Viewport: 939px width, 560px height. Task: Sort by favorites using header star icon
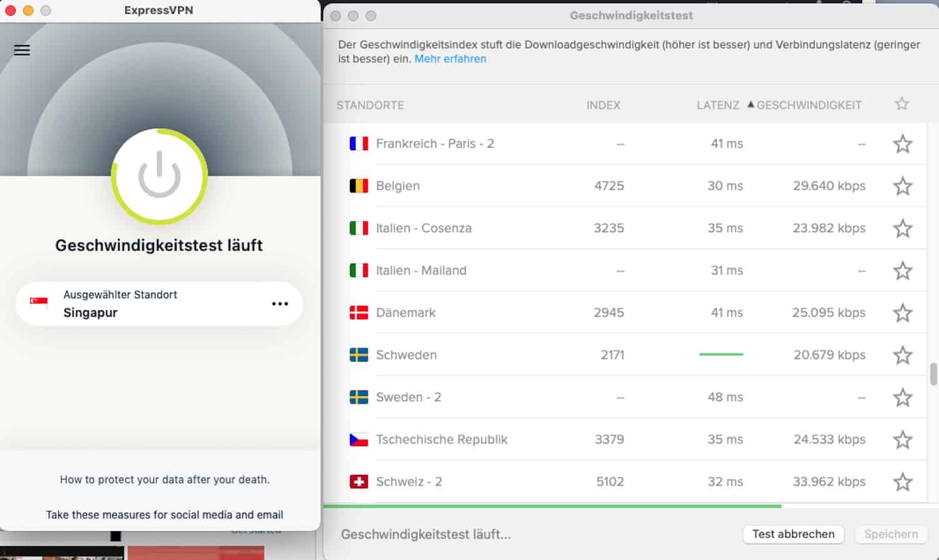901,104
